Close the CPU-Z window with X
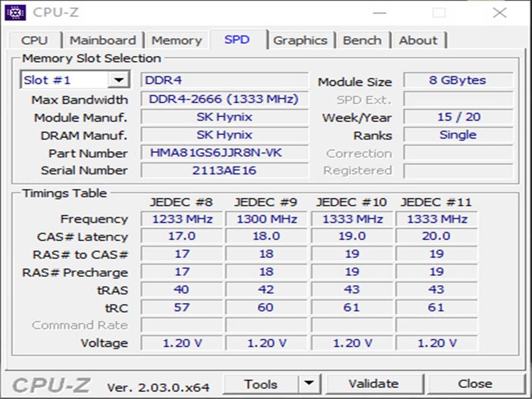 (499, 13)
